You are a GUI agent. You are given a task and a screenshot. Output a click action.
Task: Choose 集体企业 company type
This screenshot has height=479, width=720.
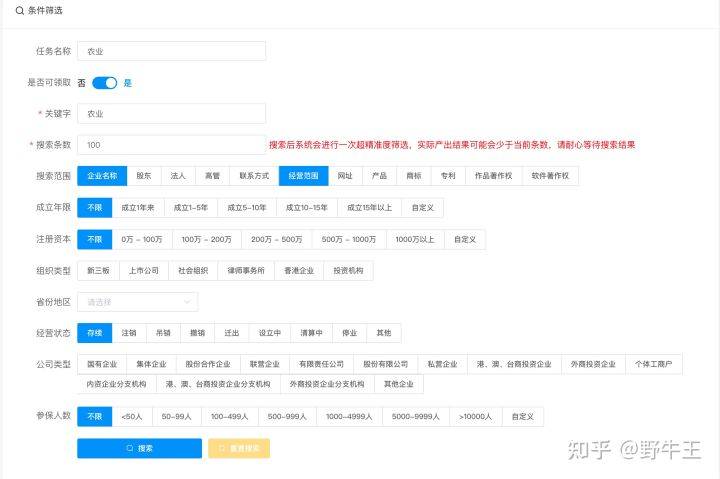pyautogui.click(x=151, y=364)
